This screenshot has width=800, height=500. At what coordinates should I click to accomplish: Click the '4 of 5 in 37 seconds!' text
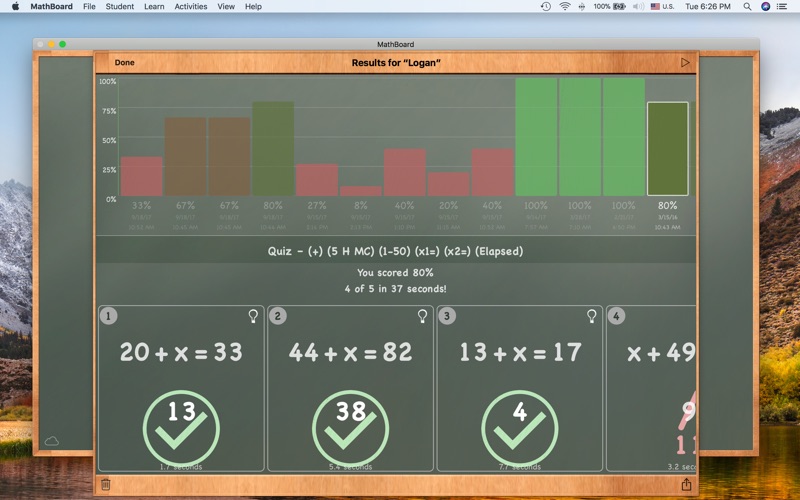pos(395,289)
